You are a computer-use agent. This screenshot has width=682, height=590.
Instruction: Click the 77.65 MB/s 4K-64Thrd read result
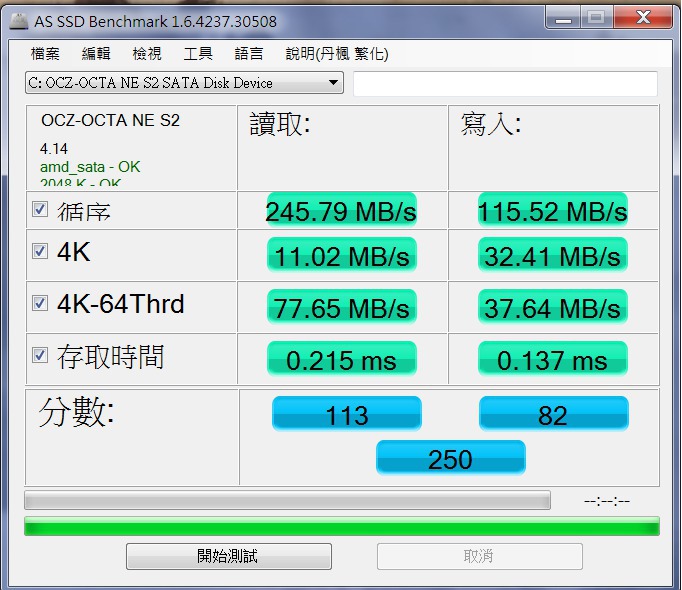[x=342, y=307]
